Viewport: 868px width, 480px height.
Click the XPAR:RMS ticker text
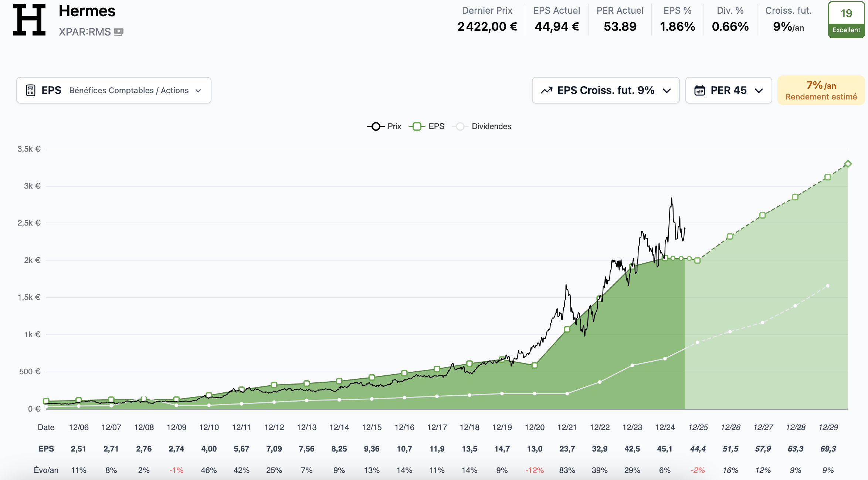(85, 32)
